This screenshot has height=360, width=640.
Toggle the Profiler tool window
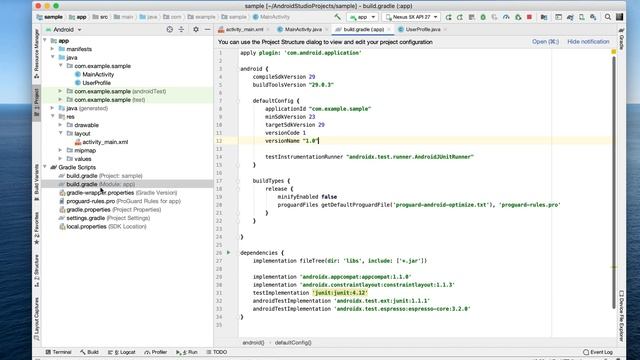[x=156, y=352]
